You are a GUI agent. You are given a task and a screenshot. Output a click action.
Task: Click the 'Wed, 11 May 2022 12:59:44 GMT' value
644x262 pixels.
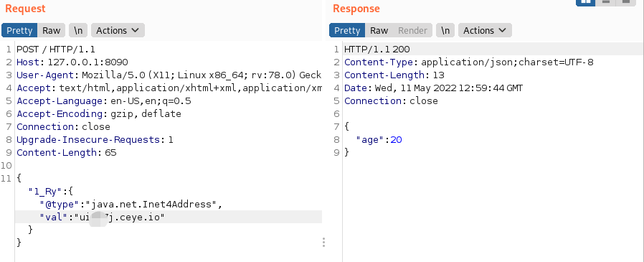(x=448, y=88)
